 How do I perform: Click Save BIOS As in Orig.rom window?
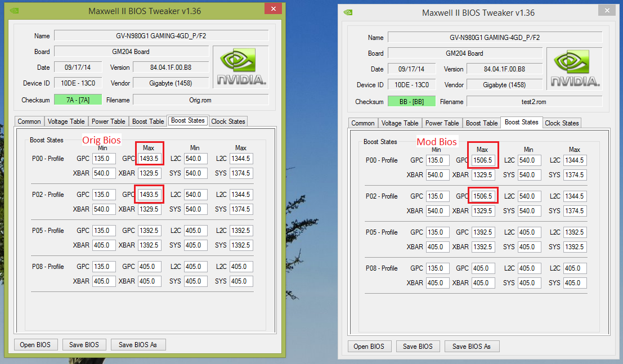pos(138,344)
